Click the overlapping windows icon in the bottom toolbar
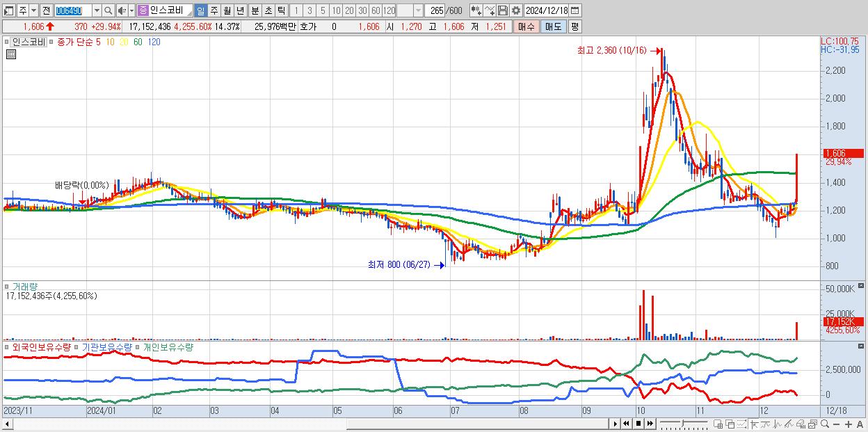This screenshot has height=432, width=868. [730, 424]
